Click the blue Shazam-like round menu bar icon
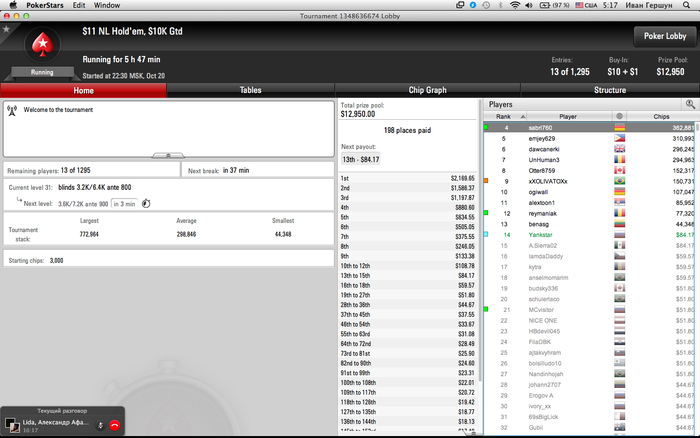Viewport: 700px width, 438px height. pos(473,5)
